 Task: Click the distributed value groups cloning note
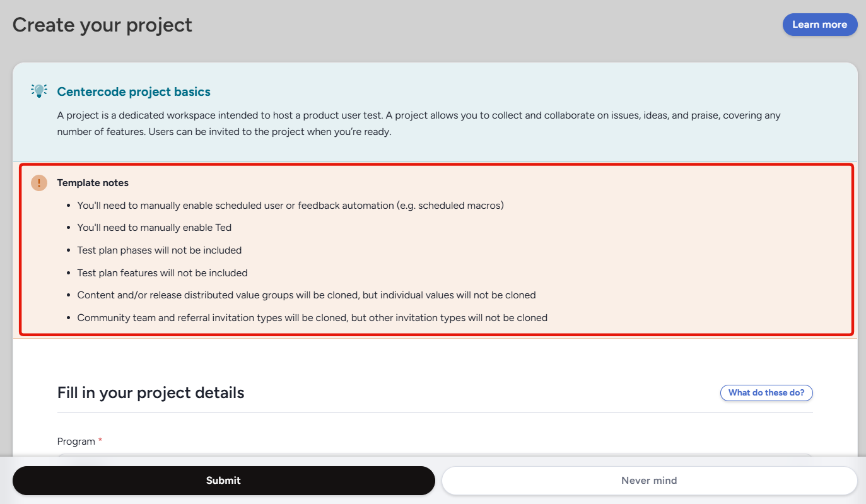[x=307, y=295]
